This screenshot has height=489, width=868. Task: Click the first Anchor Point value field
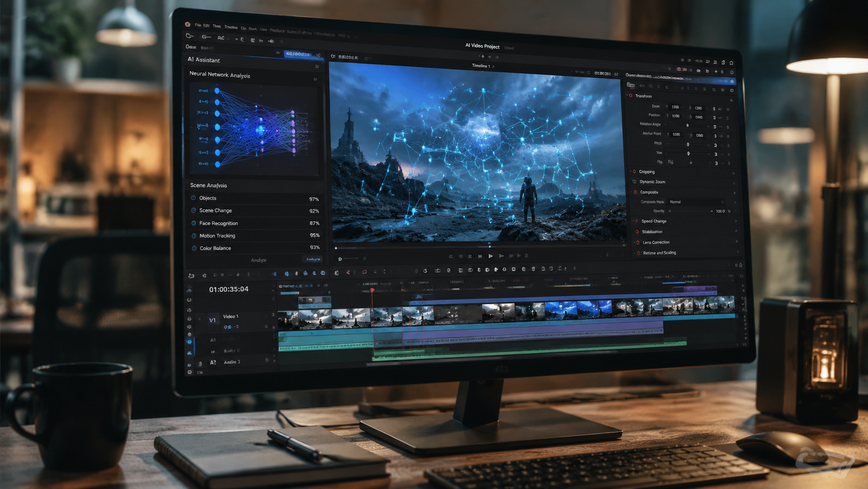[x=676, y=135]
